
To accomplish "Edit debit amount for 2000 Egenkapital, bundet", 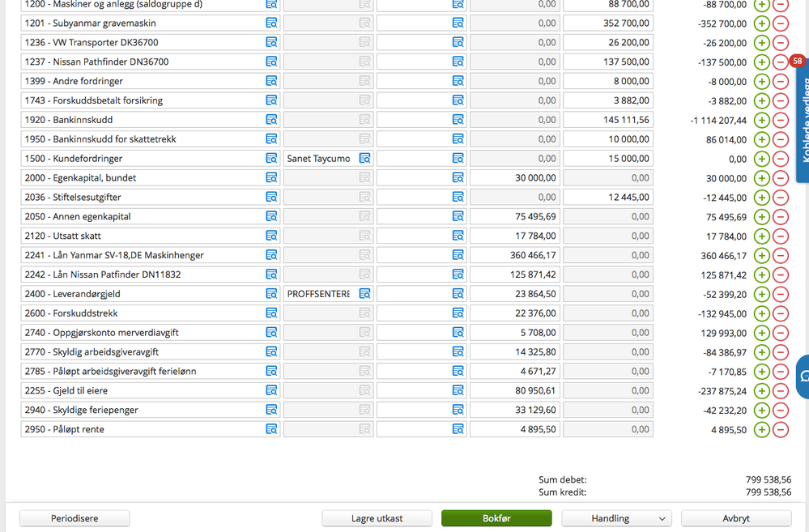I will (515, 178).
